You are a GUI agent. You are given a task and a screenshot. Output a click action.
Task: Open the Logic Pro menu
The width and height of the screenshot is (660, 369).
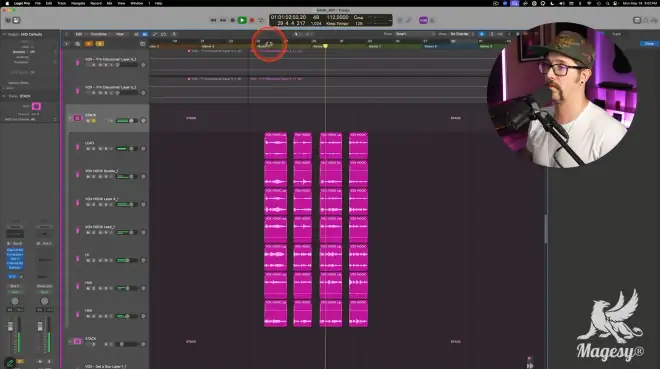pos(22,3)
